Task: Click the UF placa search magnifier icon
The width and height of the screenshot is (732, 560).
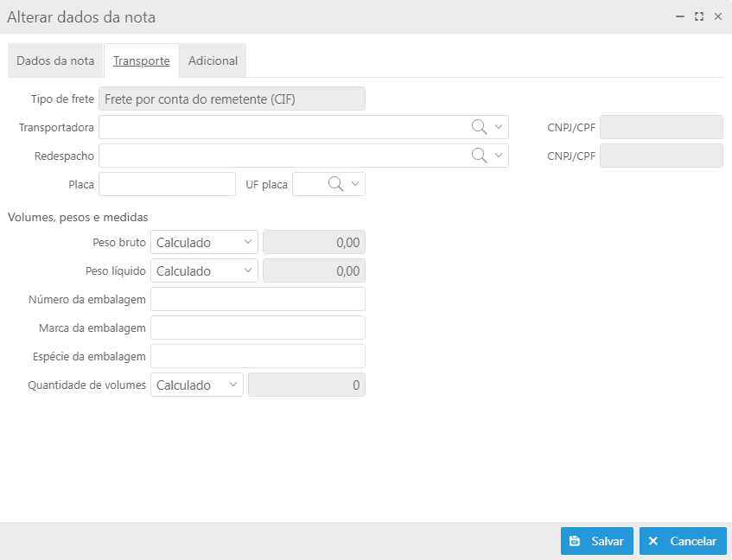Action: coord(335,184)
